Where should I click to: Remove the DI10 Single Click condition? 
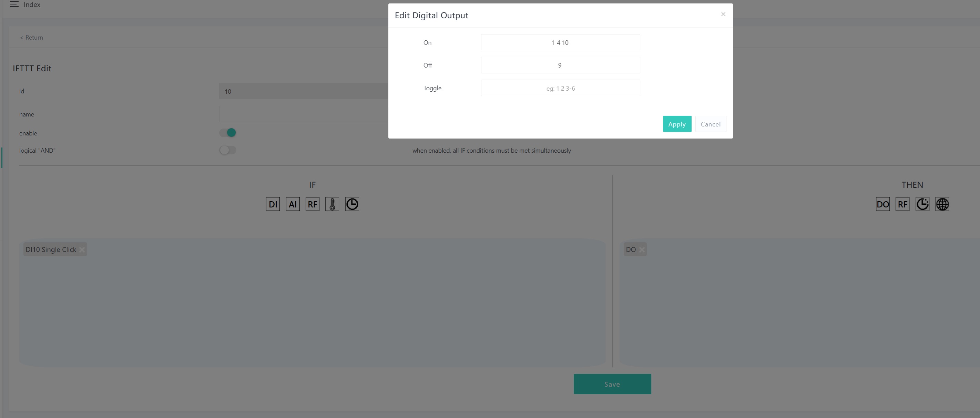pyautogui.click(x=82, y=250)
